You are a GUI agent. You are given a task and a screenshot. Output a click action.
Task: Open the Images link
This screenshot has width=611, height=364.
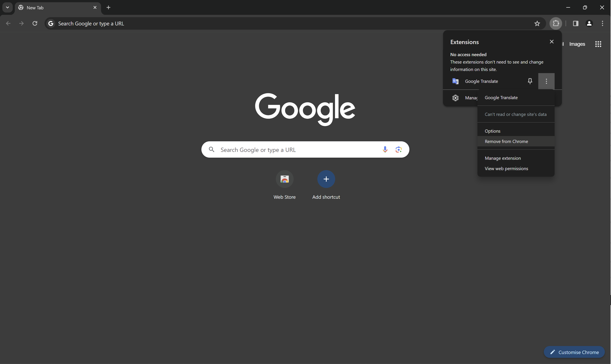click(x=577, y=44)
